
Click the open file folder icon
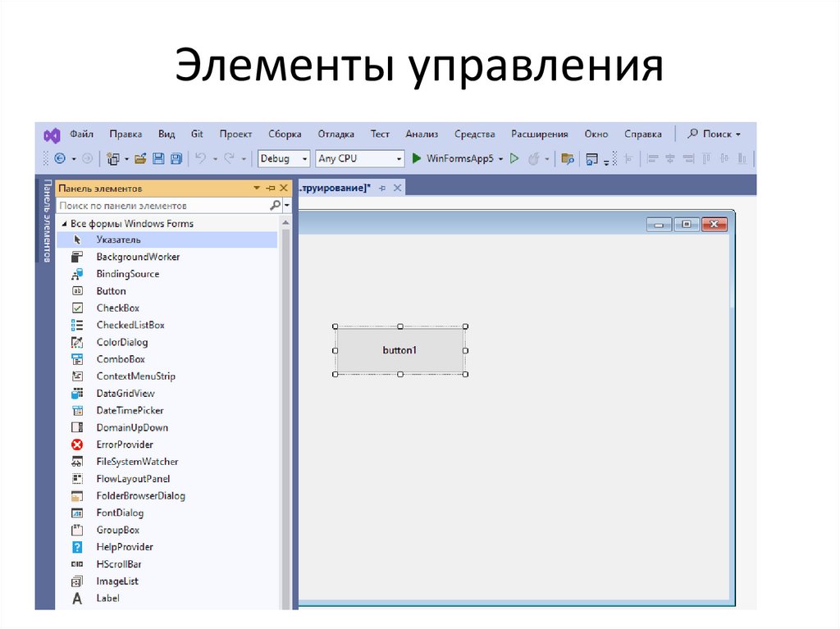click(140, 158)
